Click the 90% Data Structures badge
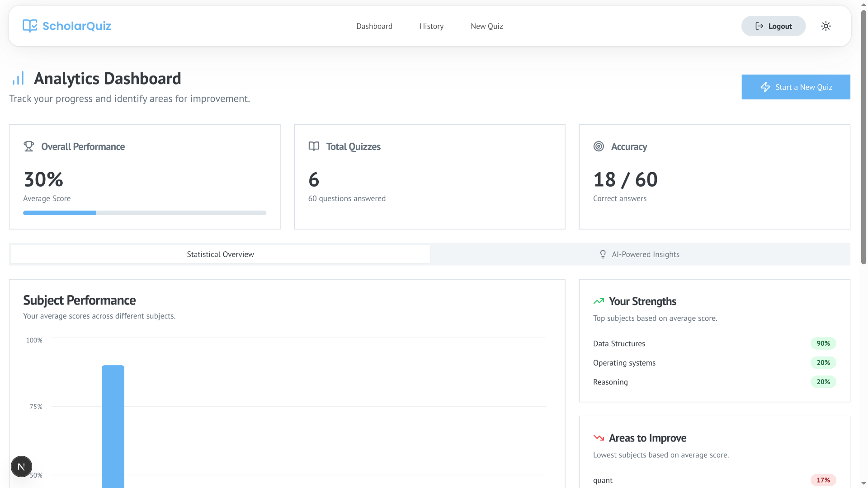The image size is (868, 488). click(823, 343)
